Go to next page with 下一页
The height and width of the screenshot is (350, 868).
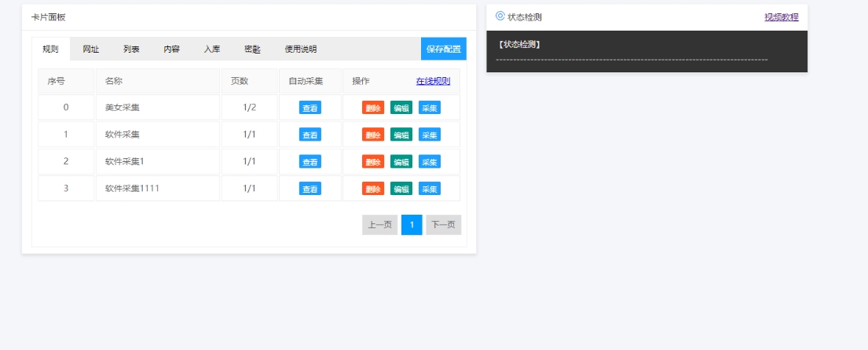(x=444, y=225)
